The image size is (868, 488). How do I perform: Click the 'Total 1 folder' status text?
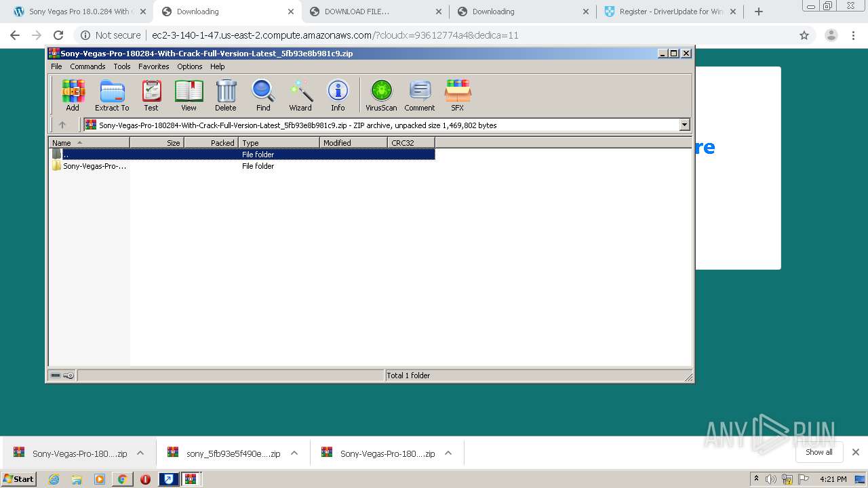pyautogui.click(x=408, y=375)
